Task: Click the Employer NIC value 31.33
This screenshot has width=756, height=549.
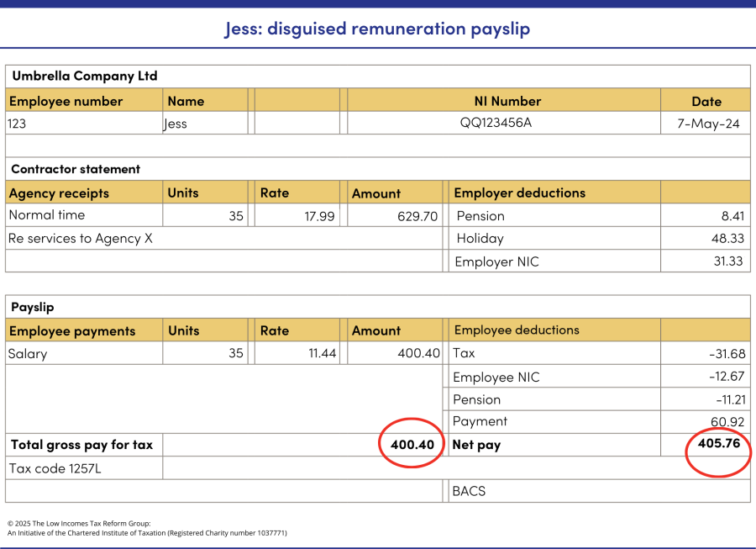Action: (x=727, y=261)
